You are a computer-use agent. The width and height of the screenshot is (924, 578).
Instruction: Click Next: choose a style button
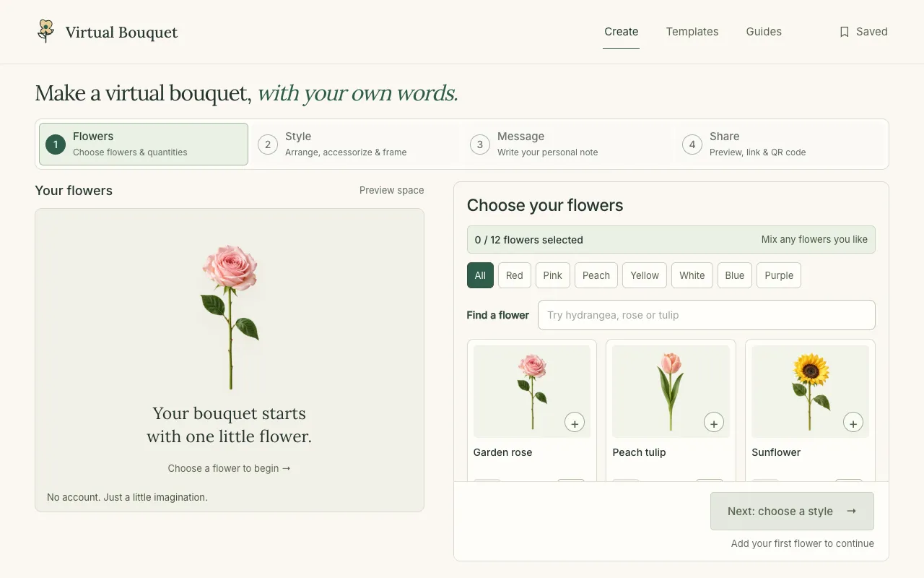[792, 511]
